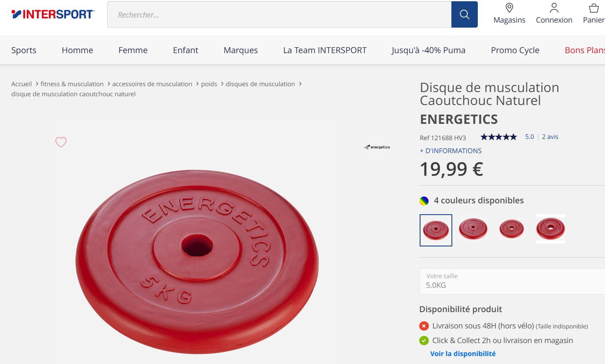The image size is (605, 364).
Task: Expand the + D'INFORMATIONS section
Action: (x=451, y=151)
